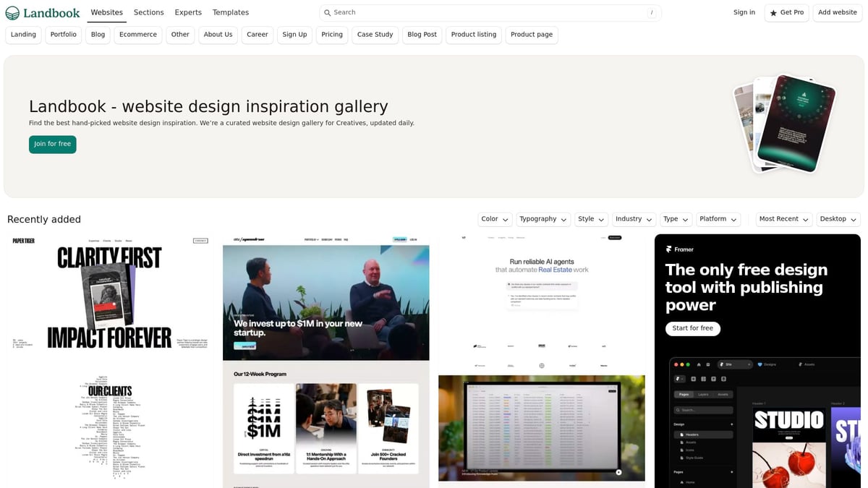The width and height of the screenshot is (868, 488).
Task: Click the search magnifier icon
Action: pyautogui.click(x=328, y=12)
